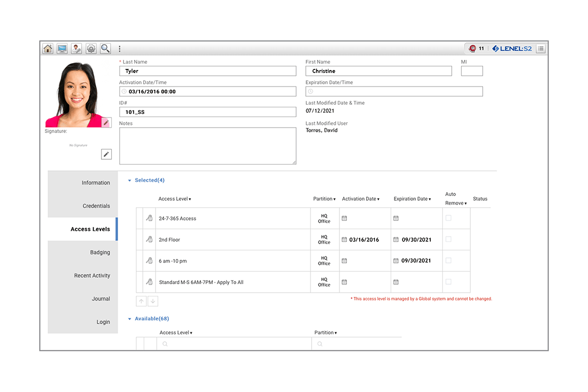
Task: Click the magnifying glass search icon
Action: coord(106,49)
